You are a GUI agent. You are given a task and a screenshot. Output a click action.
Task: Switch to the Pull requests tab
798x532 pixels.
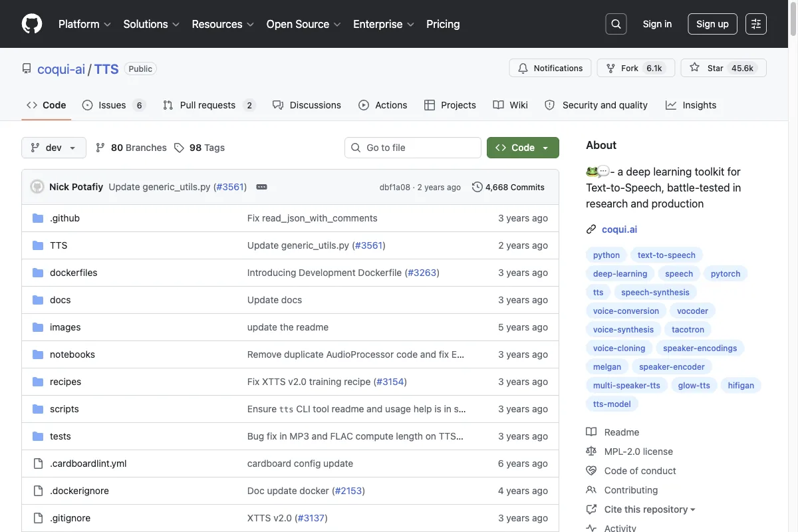point(209,105)
